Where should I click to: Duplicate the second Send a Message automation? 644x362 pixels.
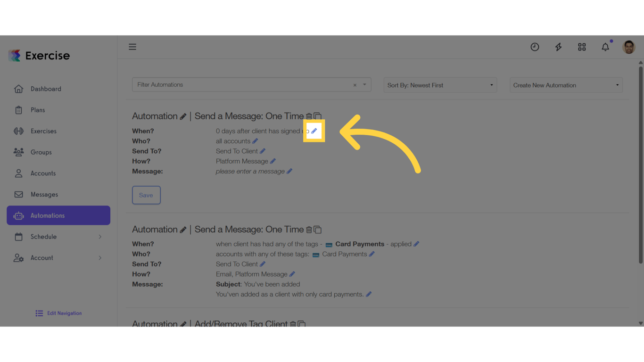click(x=318, y=229)
